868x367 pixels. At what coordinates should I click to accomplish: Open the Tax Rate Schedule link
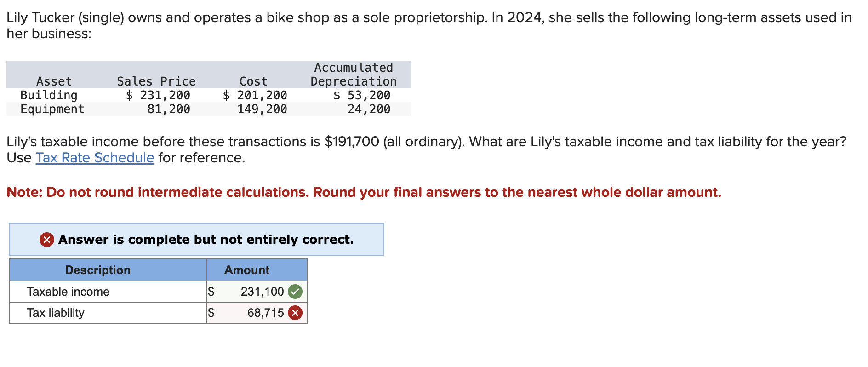94,158
